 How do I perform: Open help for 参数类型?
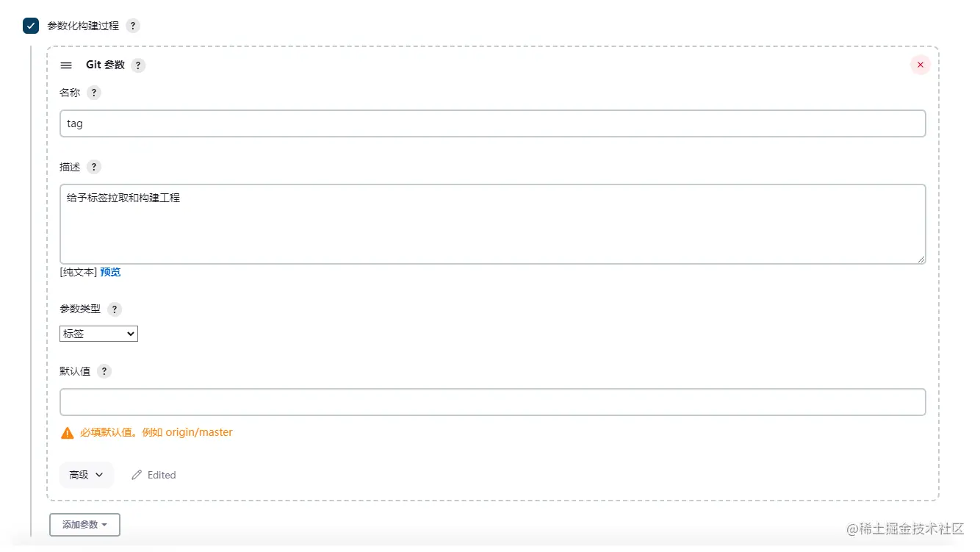coord(114,309)
